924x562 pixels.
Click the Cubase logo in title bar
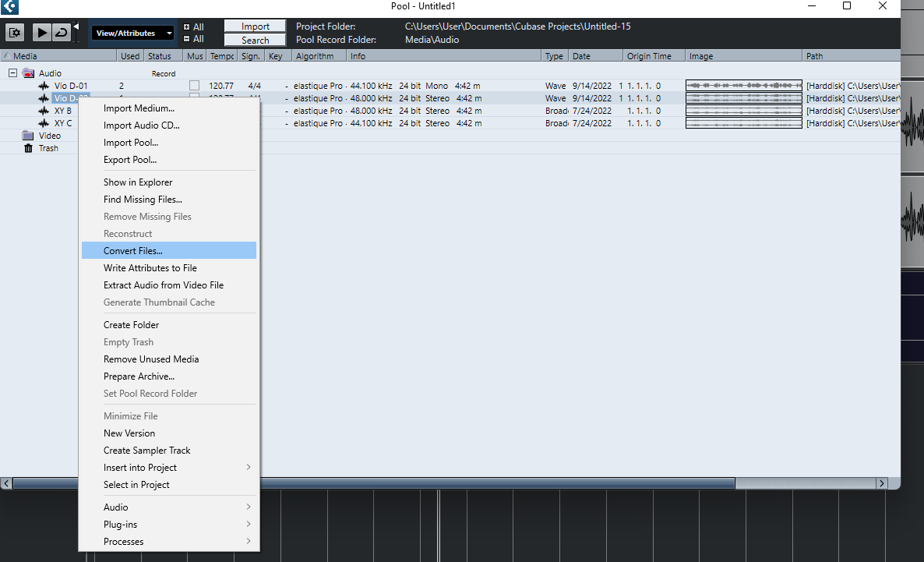(9, 6)
